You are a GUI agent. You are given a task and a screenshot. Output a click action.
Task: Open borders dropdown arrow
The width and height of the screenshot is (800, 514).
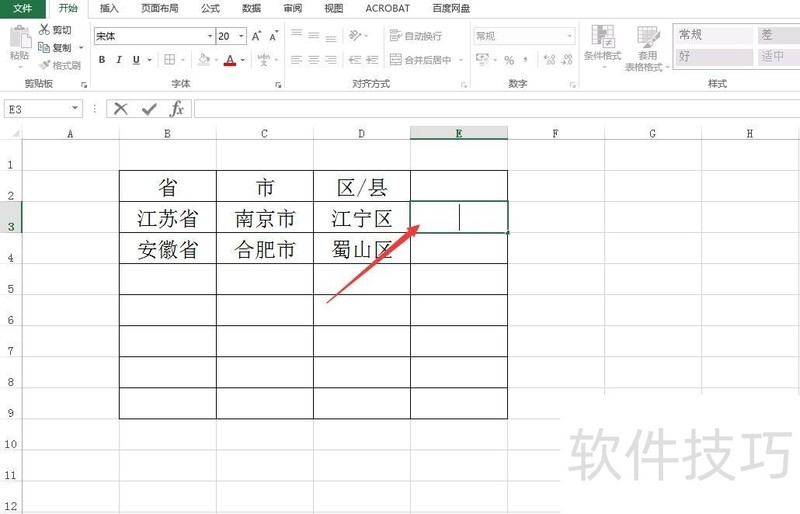pyautogui.click(x=183, y=60)
